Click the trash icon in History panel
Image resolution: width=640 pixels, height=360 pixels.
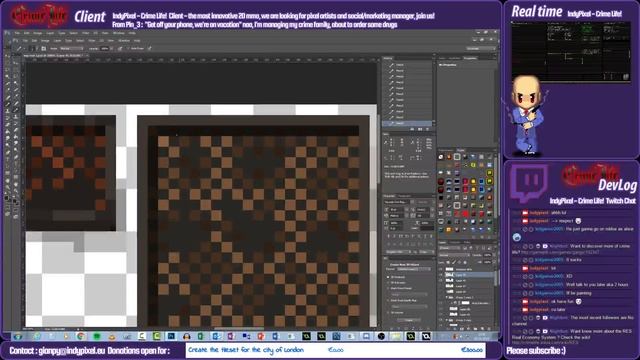tap(427, 129)
